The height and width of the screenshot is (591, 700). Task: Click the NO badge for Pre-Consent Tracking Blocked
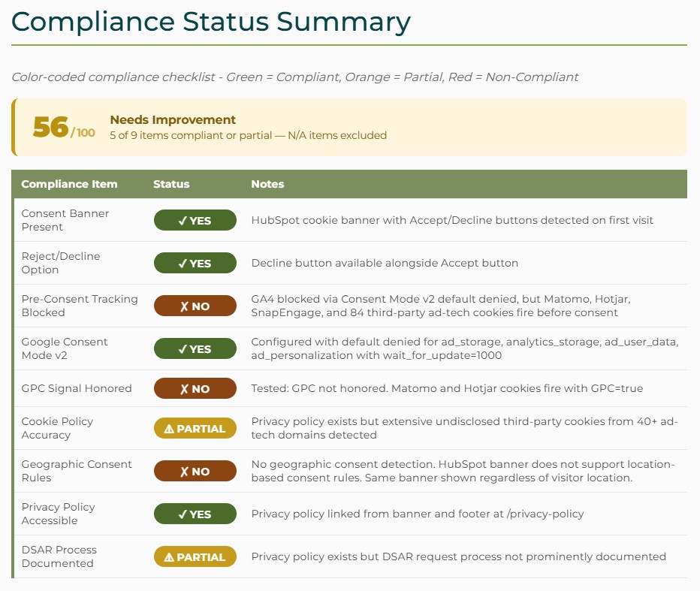pos(195,305)
